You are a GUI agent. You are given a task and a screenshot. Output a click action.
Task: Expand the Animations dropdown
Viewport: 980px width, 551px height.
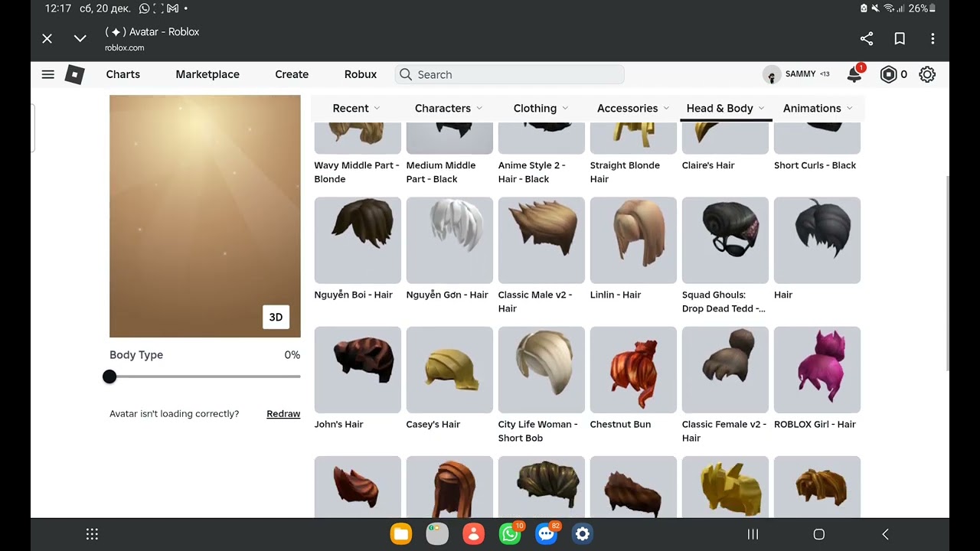(818, 108)
